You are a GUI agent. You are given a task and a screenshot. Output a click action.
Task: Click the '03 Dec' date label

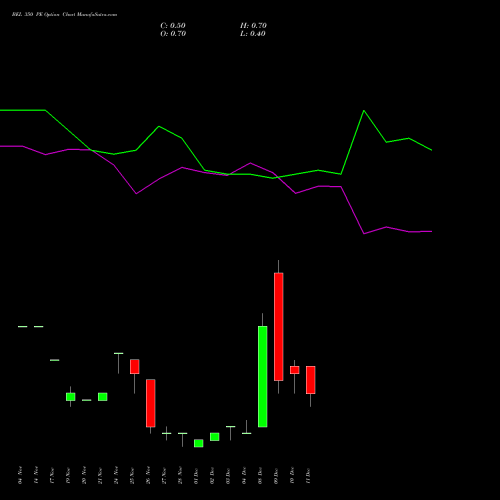tap(228, 475)
